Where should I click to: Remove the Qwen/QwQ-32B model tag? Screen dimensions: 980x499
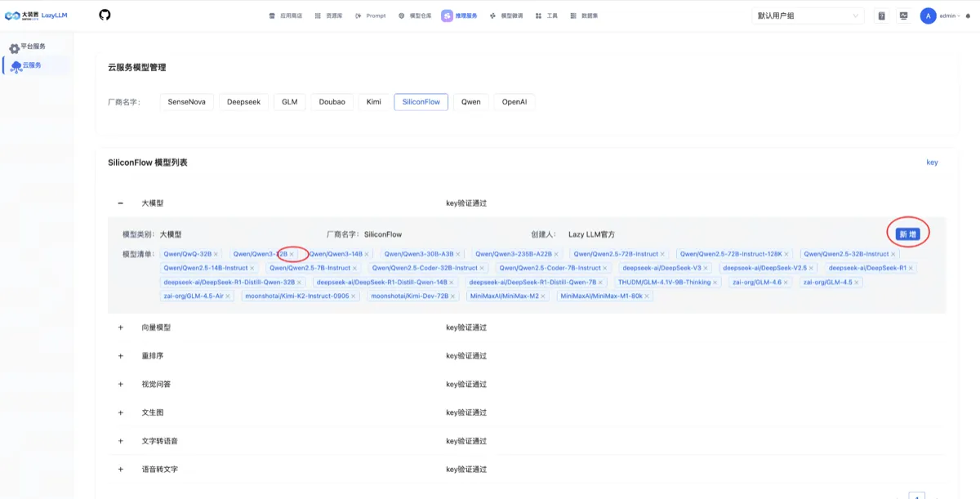click(x=216, y=254)
